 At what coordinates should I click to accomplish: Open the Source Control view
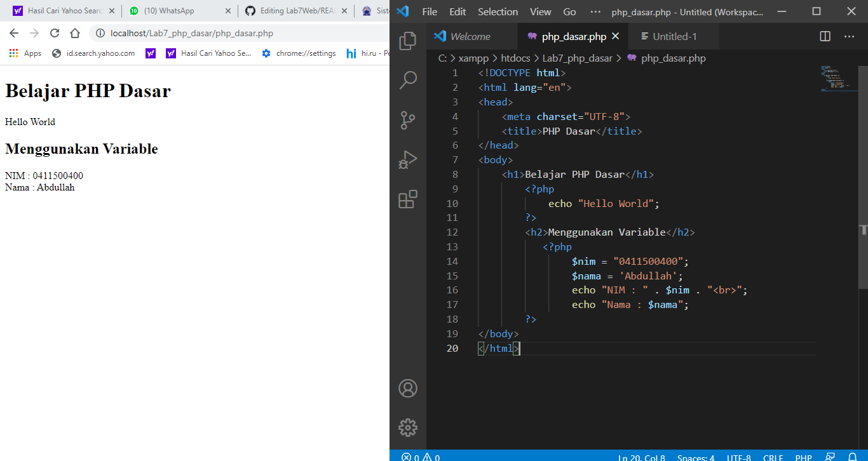point(407,120)
